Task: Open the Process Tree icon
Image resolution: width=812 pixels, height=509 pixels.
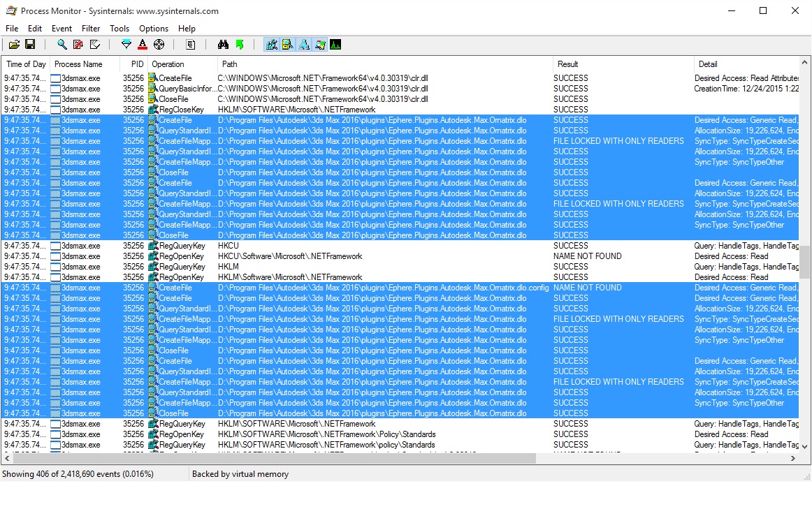Action: click(191, 45)
